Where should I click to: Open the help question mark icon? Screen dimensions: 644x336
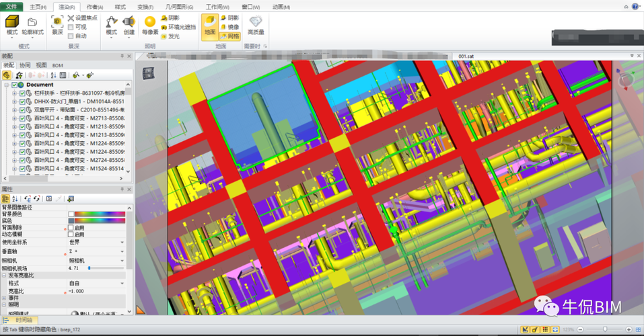click(x=635, y=6)
